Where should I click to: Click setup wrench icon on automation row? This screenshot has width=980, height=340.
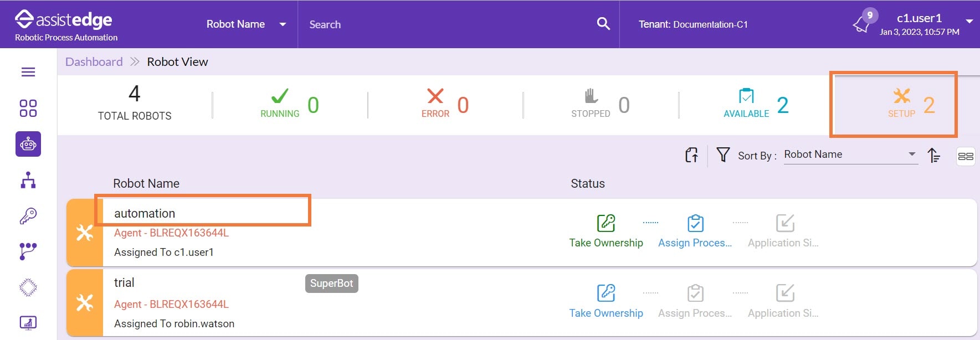click(85, 233)
